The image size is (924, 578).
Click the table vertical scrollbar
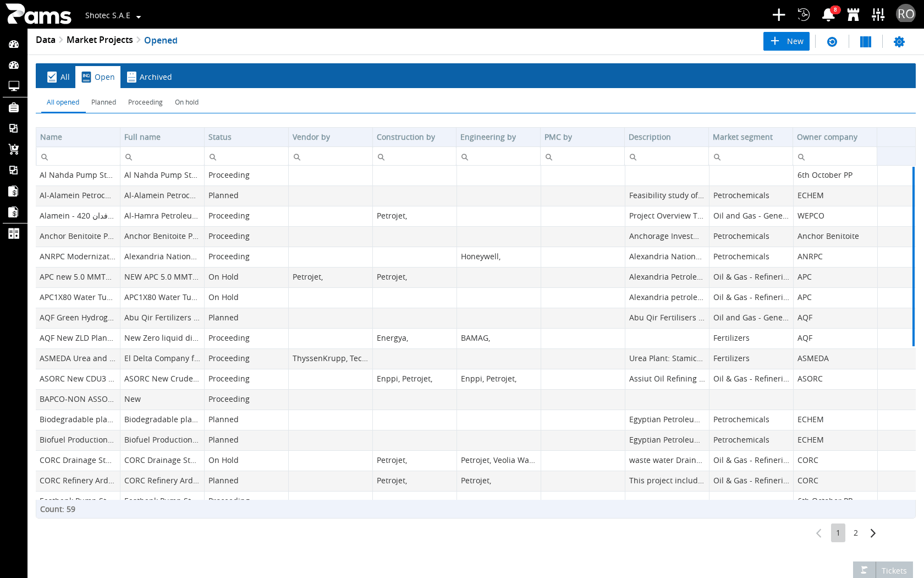coord(913,257)
